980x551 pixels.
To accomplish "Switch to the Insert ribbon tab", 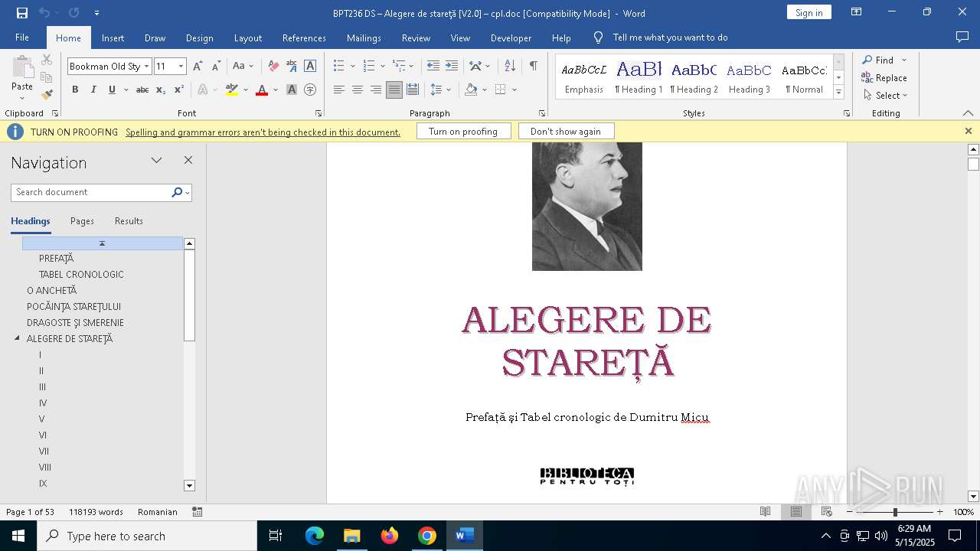I will [x=113, y=37].
